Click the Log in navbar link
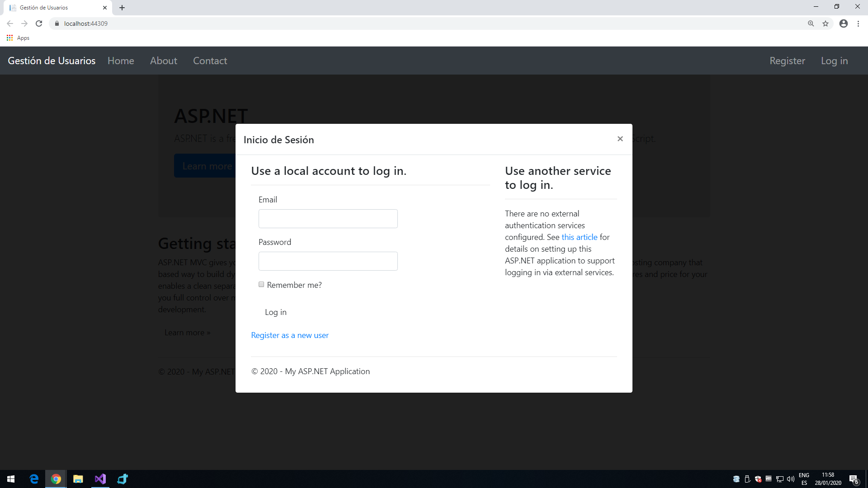 point(835,60)
